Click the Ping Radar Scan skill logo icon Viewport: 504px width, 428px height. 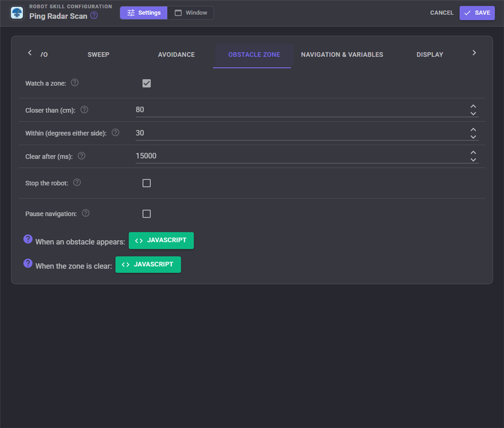(17, 13)
